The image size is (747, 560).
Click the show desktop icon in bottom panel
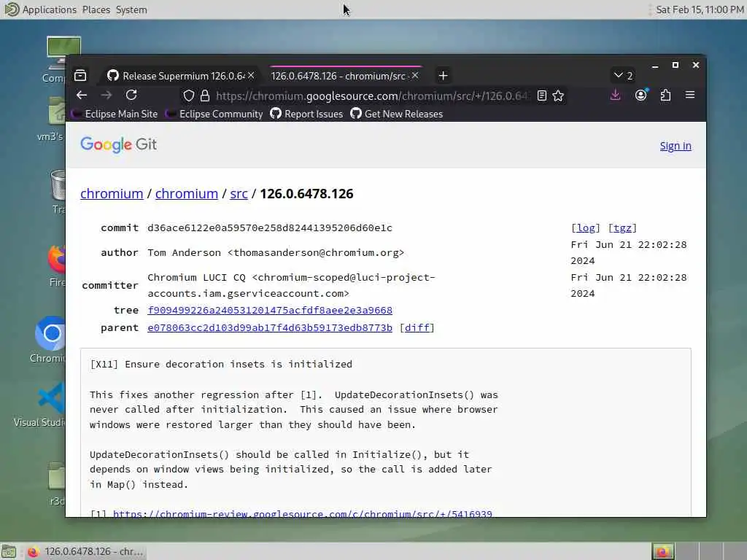tap(9, 551)
